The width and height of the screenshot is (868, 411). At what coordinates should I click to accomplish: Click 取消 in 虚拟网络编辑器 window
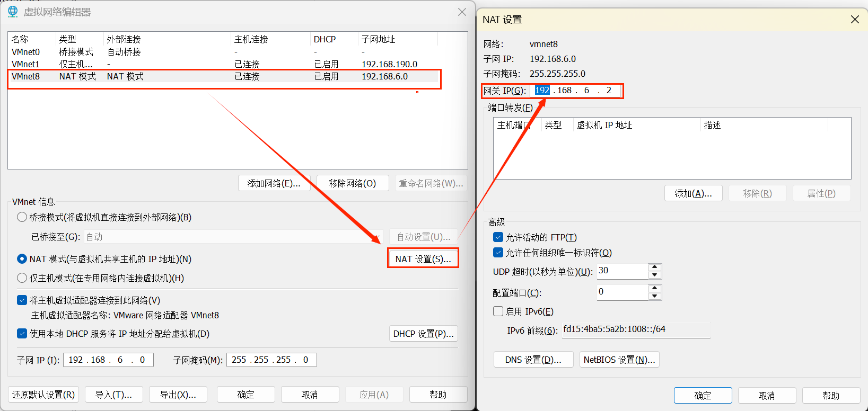point(310,395)
